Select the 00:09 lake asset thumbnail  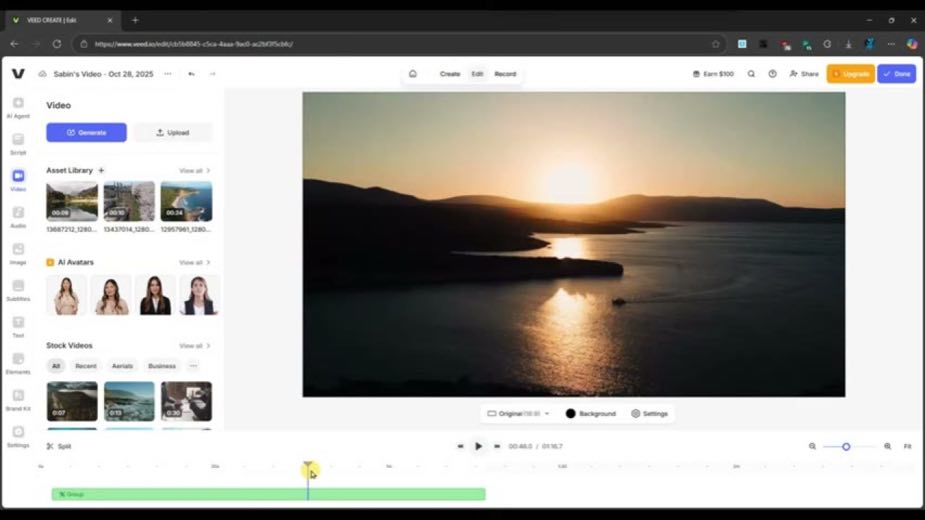72,201
